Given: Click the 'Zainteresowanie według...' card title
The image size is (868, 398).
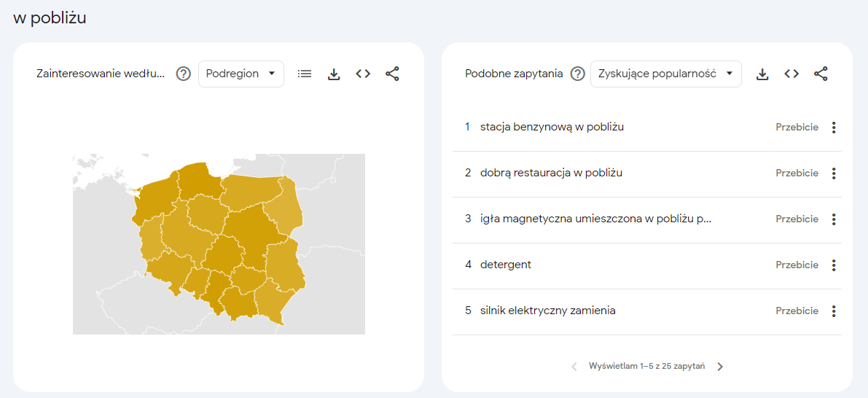Looking at the screenshot, I should (101, 74).
